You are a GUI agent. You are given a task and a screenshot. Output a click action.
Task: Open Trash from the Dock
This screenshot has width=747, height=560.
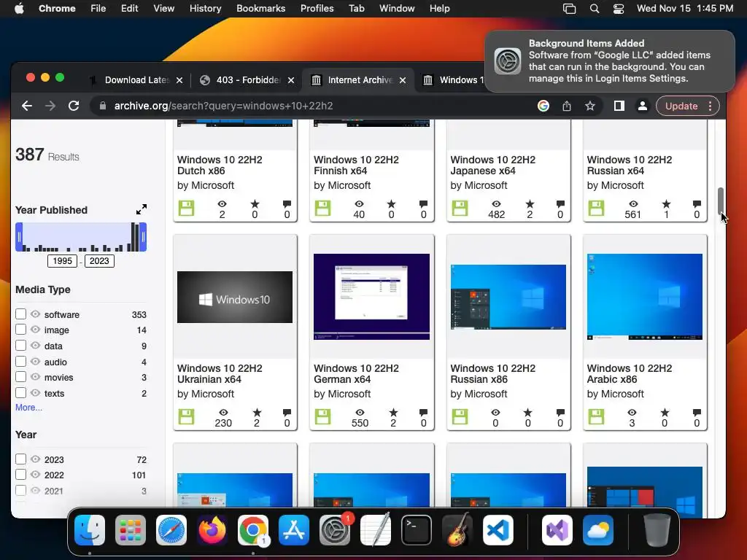point(657,530)
